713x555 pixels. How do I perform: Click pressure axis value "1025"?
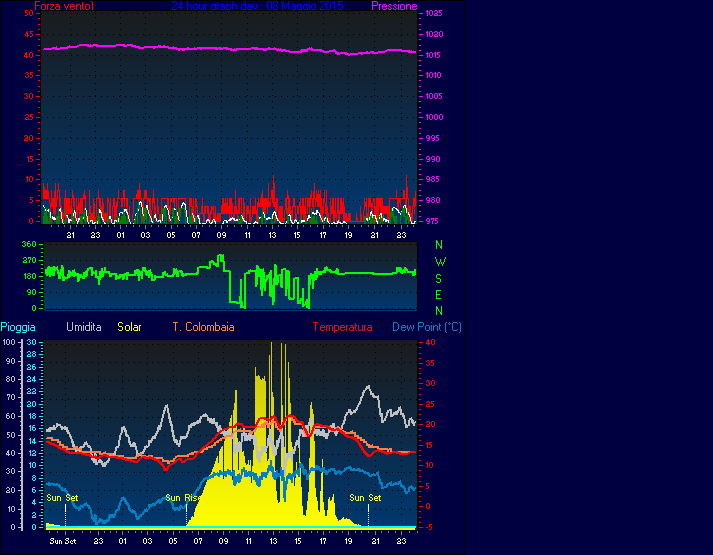click(434, 13)
